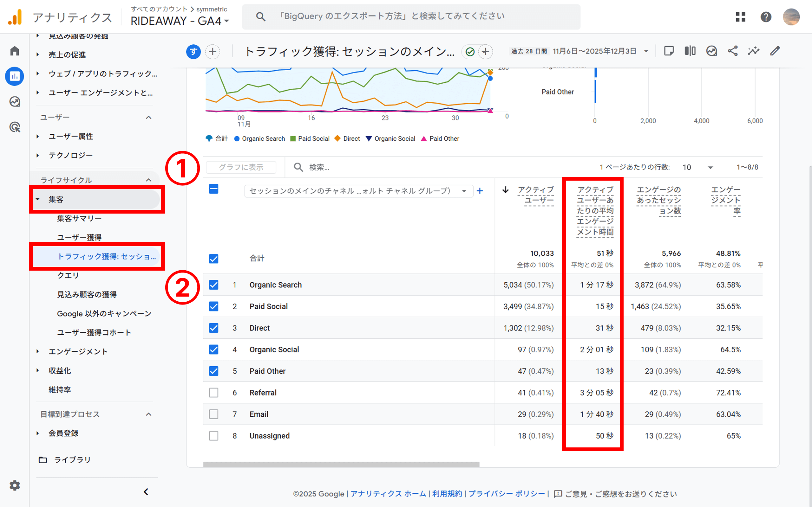Uncheck the Organic Search row checkbox
This screenshot has width=812, height=507.
tap(213, 285)
